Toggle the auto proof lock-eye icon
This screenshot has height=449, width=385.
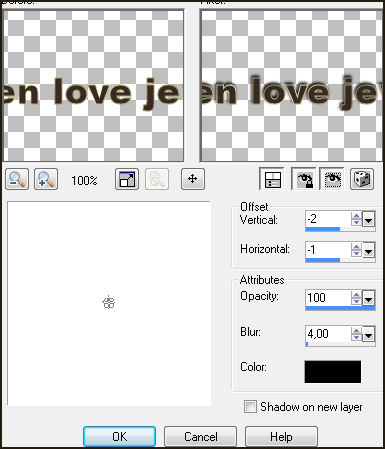coord(304,179)
